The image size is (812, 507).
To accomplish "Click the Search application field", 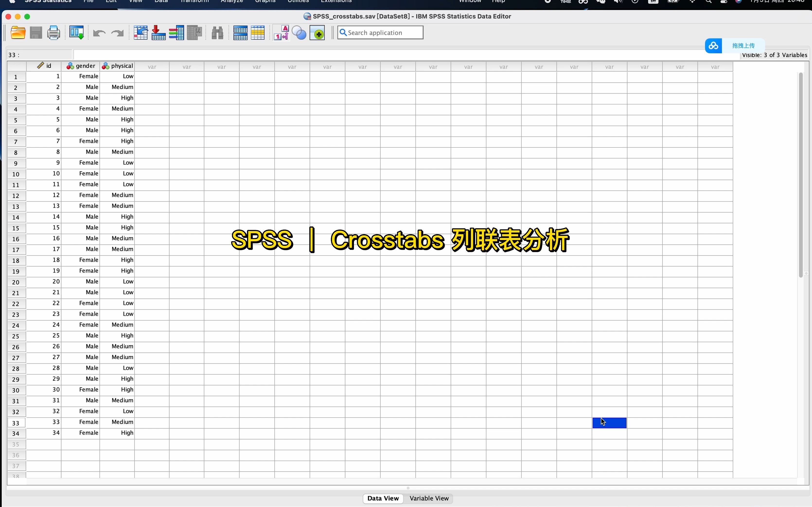I will click(380, 33).
